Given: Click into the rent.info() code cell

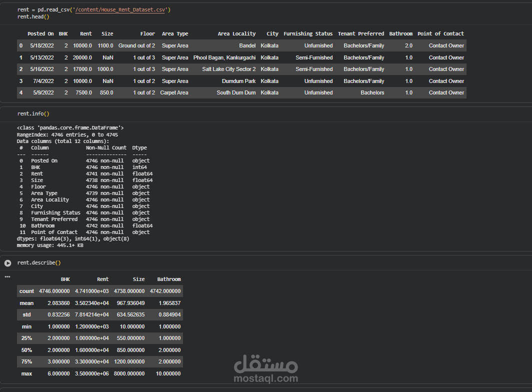Looking at the screenshot, I should pos(33,113).
